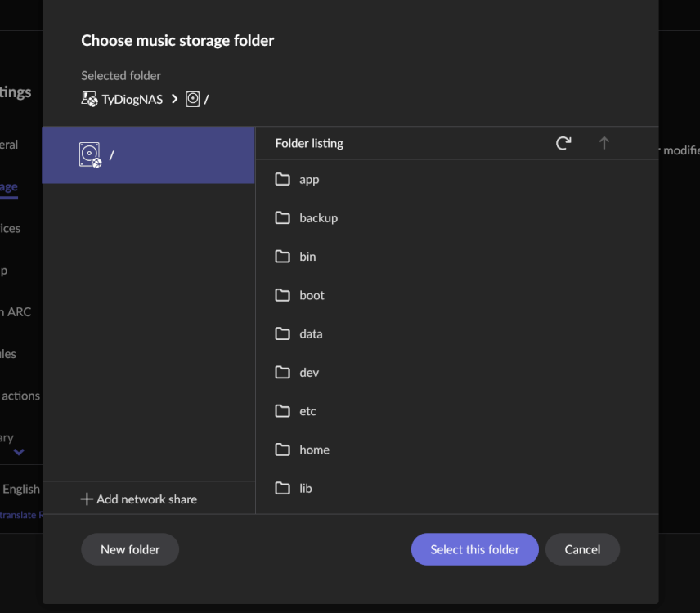Select the root drive icon in sidebar
This screenshot has height=613, width=700.
coord(91,154)
